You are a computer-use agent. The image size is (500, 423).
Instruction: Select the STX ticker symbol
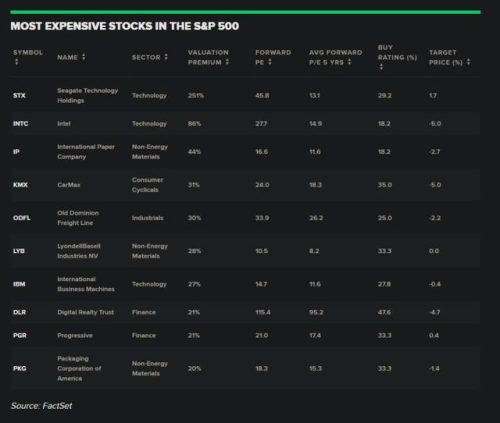(19, 96)
